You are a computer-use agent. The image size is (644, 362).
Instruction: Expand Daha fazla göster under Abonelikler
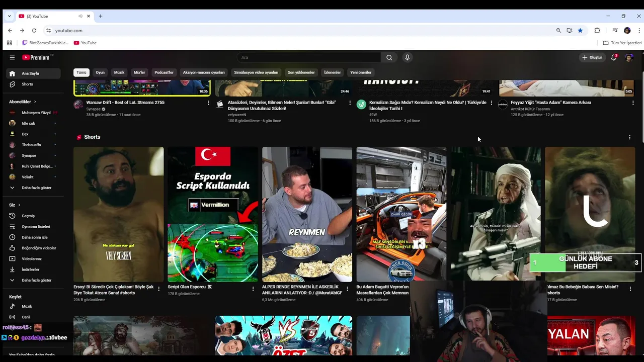(x=34, y=188)
